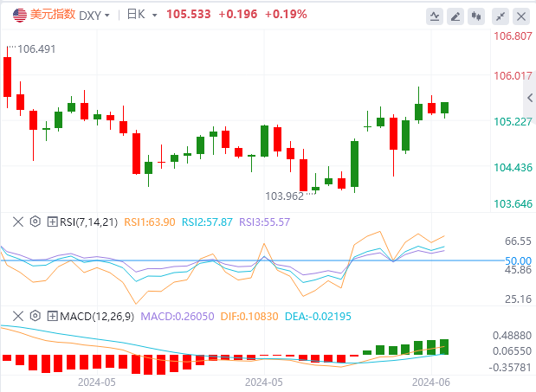Click the latest green MACD histogram bar

click(444, 347)
